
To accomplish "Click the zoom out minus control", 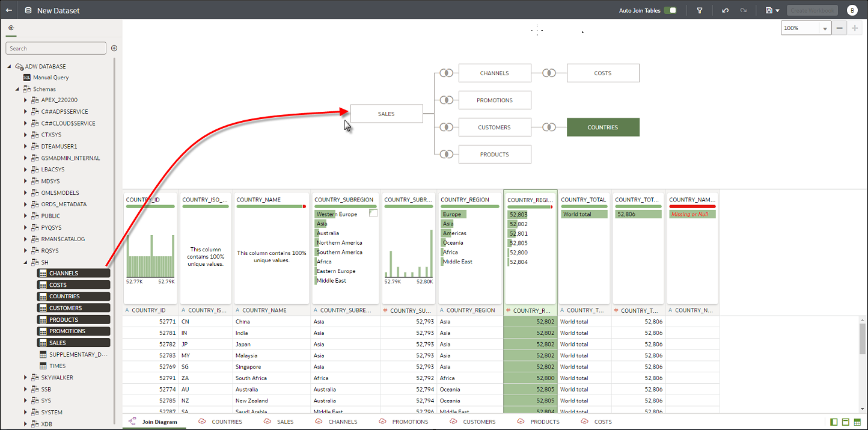I will 840,28.
